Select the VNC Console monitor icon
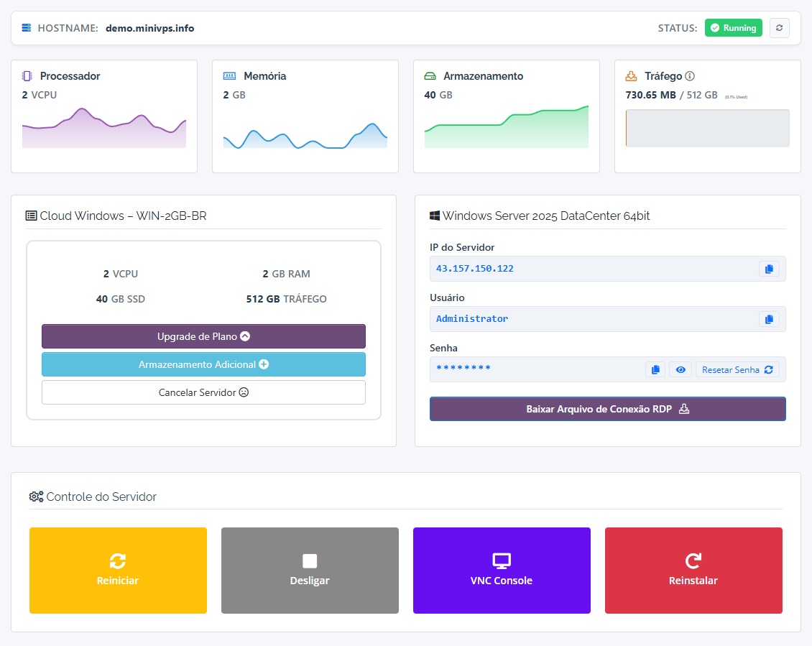Viewport: 812px width, 646px height. [x=501, y=561]
